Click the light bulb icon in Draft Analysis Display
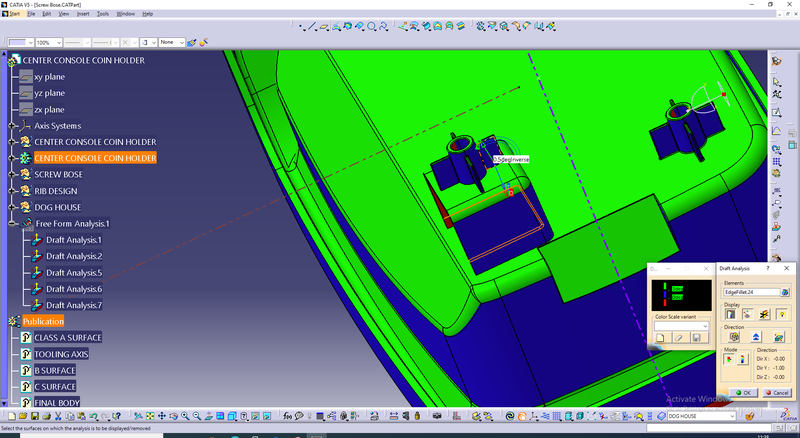 click(x=782, y=314)
